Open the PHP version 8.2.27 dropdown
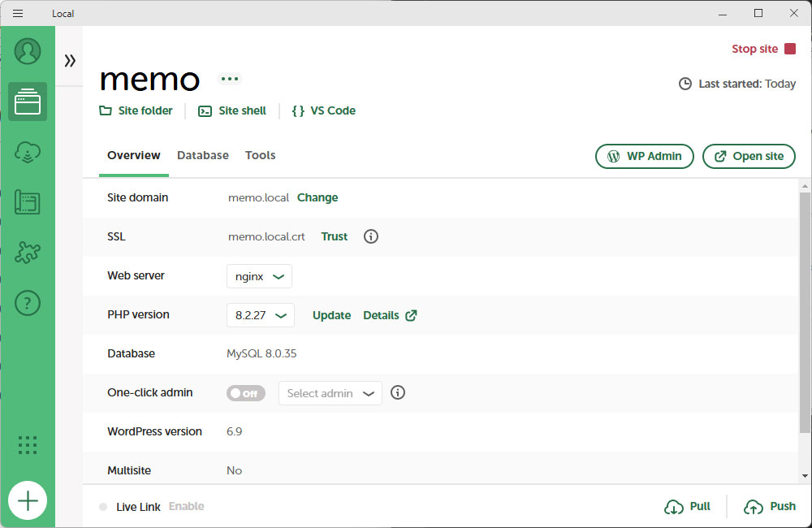The width and height of the screenshot is (812, 528). (260, 315)
